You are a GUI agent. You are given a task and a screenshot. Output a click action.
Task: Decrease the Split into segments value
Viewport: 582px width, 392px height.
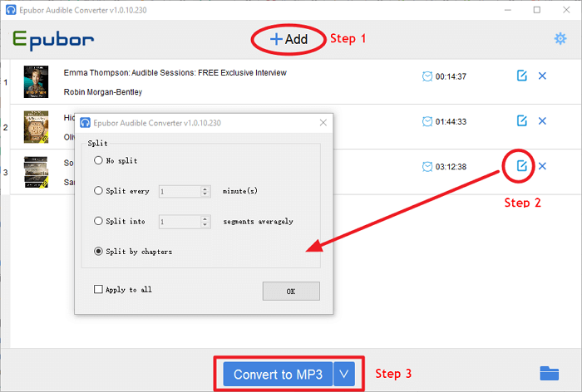tap(205, 225)
